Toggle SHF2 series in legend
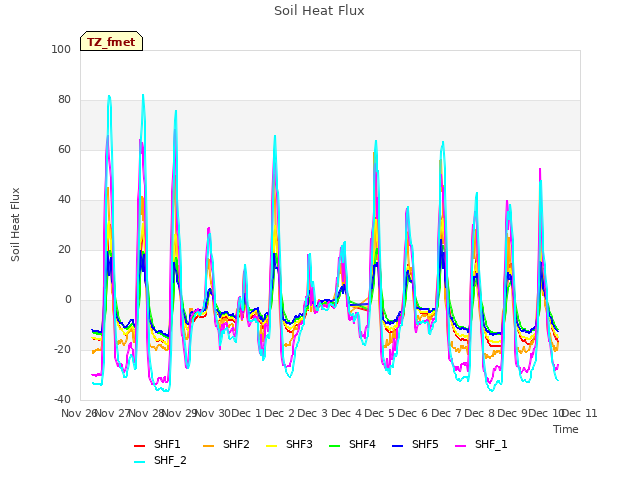This screenshot has height=480, width=640. 226,444
